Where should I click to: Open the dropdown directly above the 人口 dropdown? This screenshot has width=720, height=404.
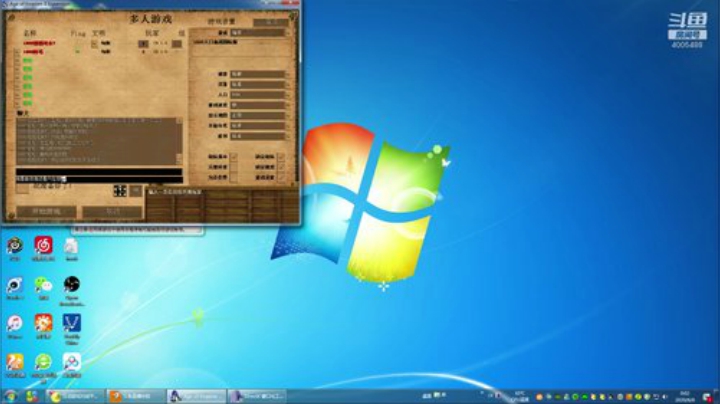pyautogui.click(x=260, y=84)
